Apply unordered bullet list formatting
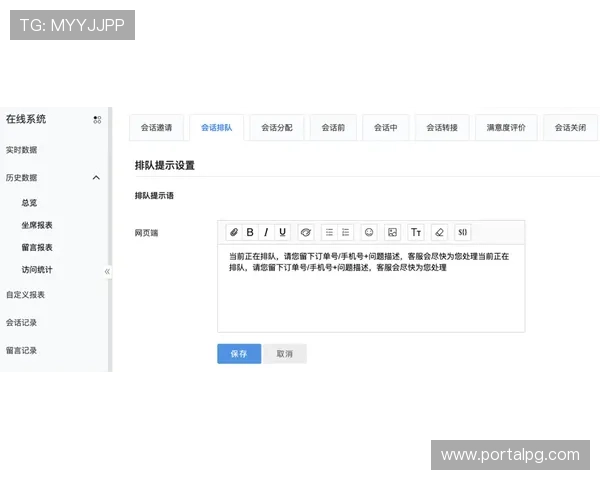This screenshot has height=480, width=600. [329, 232]
